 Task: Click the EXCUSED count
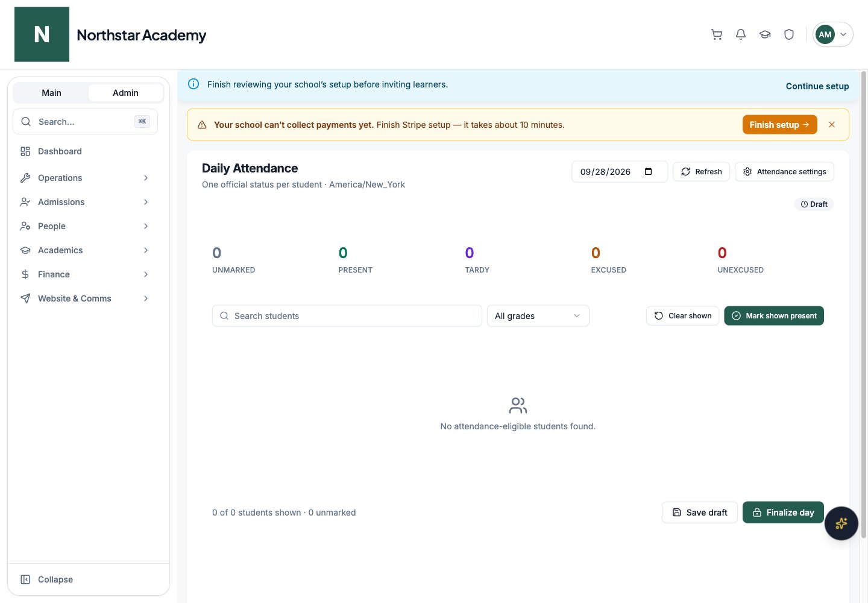[x=596, y=253]
